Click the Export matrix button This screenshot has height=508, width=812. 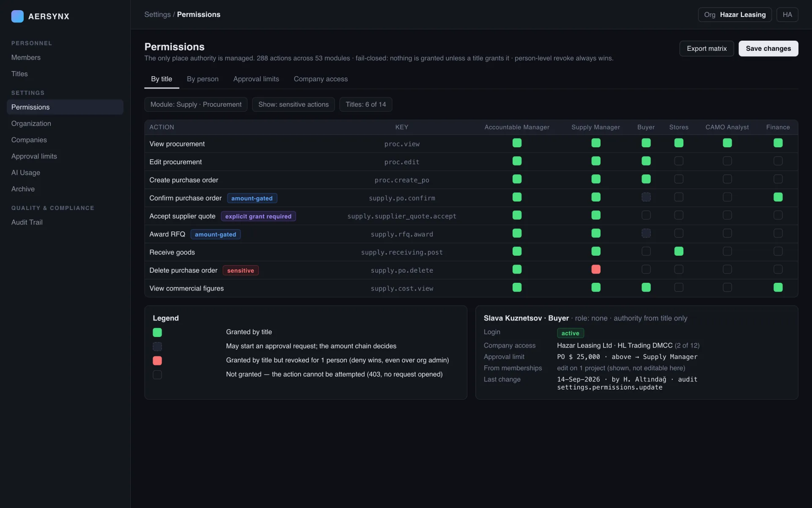click(x=706, y=49)
